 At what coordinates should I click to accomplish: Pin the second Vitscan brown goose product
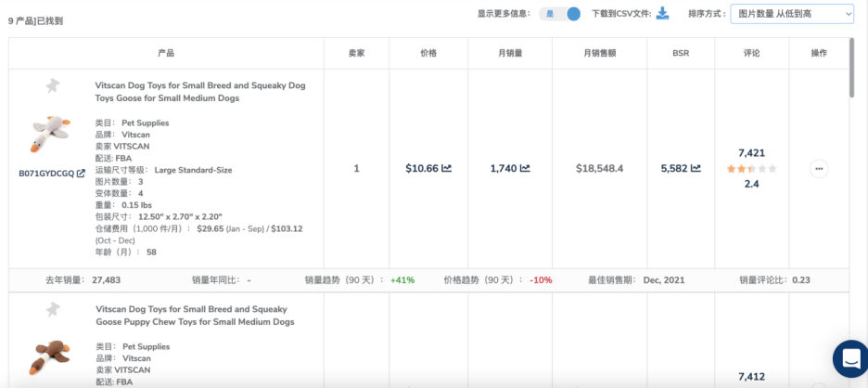(52, 310)
